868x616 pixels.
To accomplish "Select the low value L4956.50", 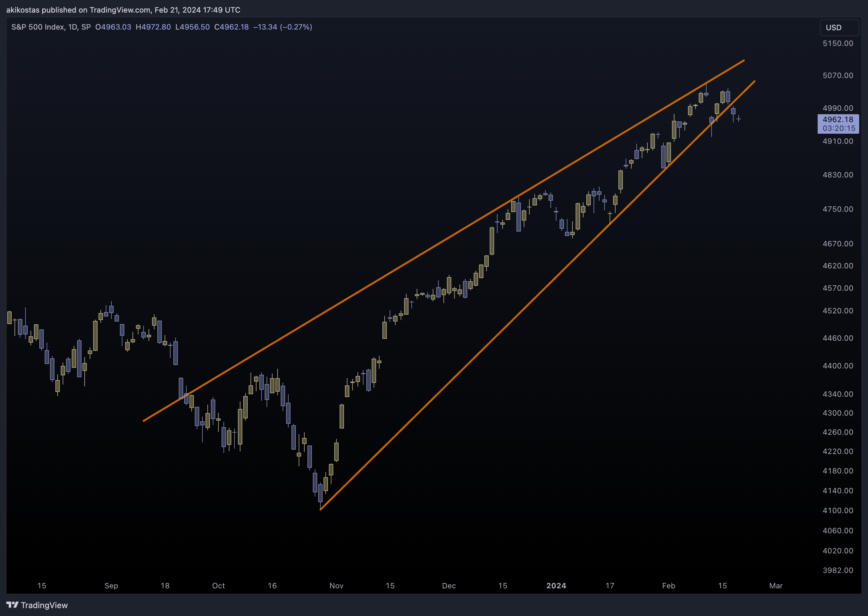I will click(x=192, y=27).
